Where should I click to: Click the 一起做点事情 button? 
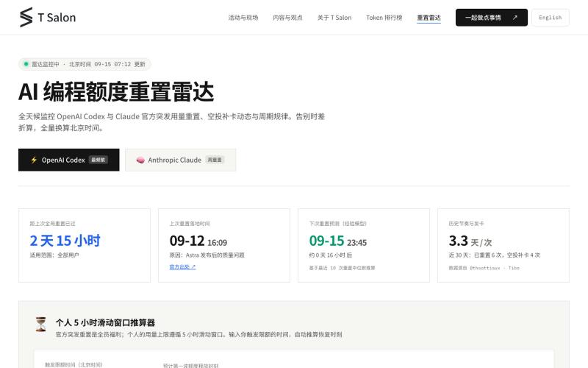coord(491,18)
